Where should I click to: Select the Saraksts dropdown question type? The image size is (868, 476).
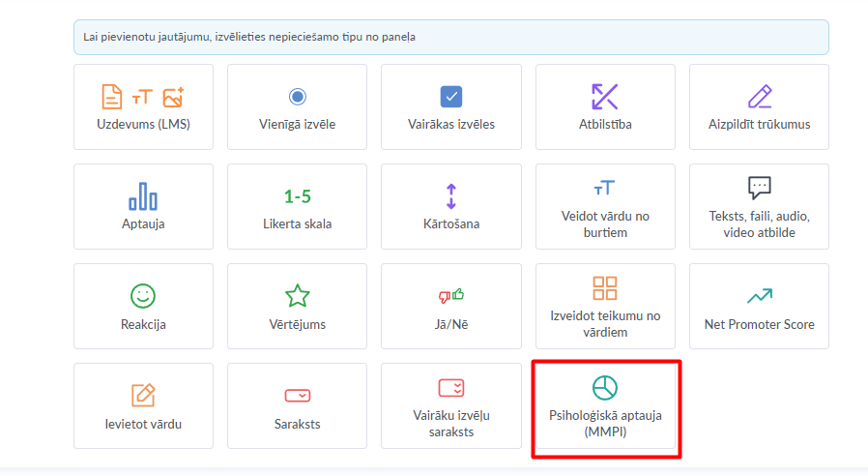pyautogui.click(x=297, y=406)
